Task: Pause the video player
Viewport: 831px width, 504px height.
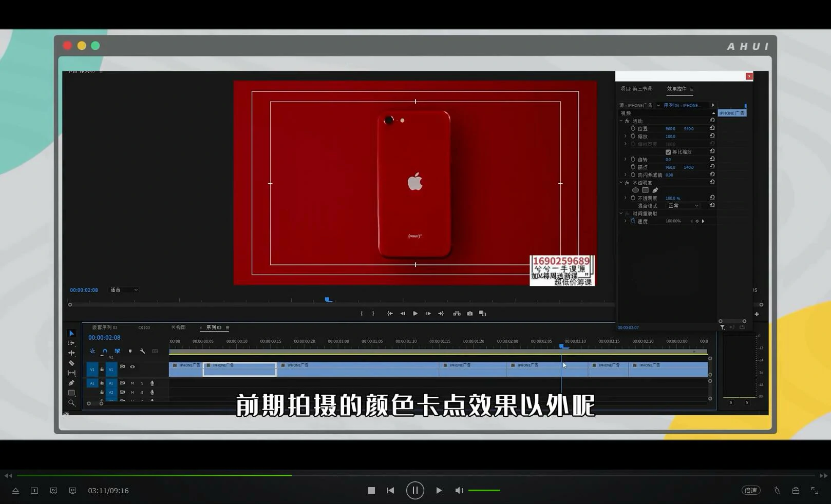Action: (x=415, y=491)
